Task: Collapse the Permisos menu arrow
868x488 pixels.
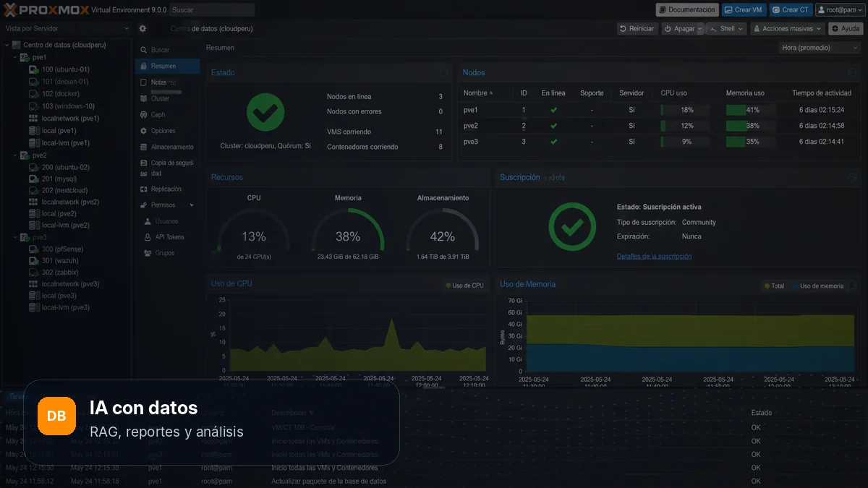Action: click(x=192, y=205)
